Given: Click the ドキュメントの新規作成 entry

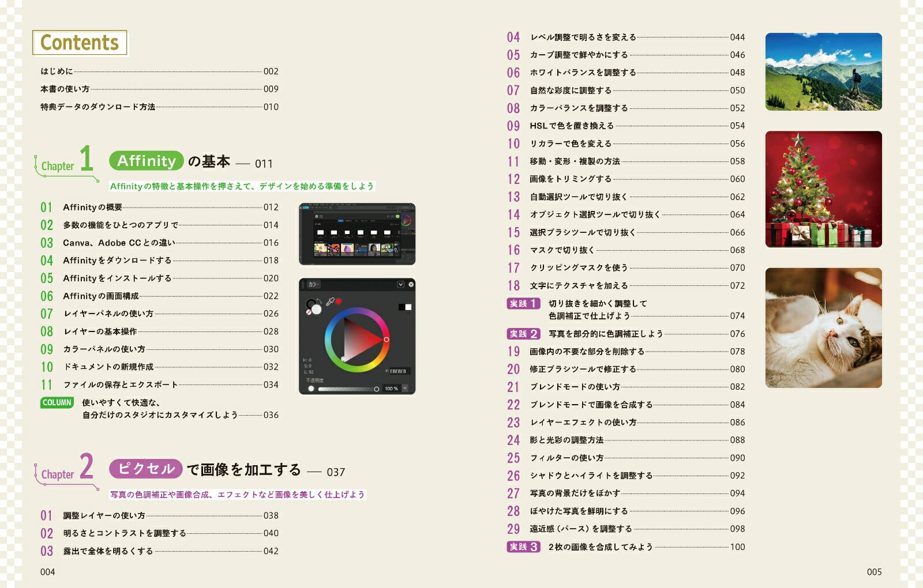Looking at the screenshot, I should click(x=159, y=367).
